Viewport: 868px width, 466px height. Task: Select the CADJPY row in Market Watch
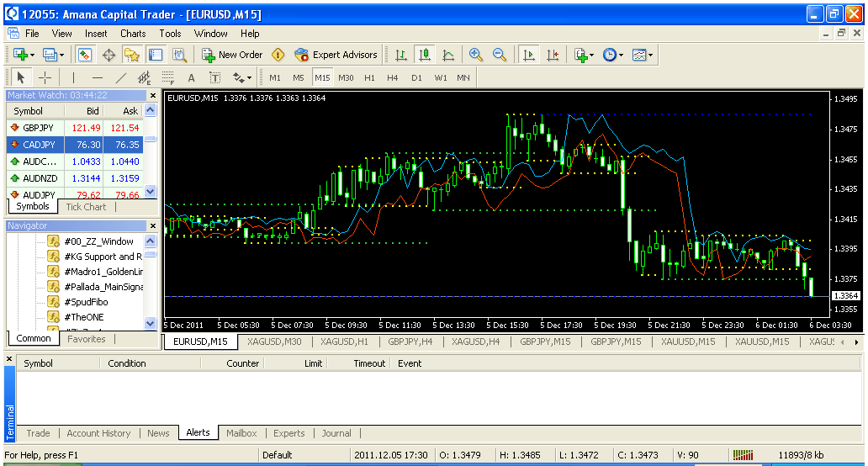[40, 144]
